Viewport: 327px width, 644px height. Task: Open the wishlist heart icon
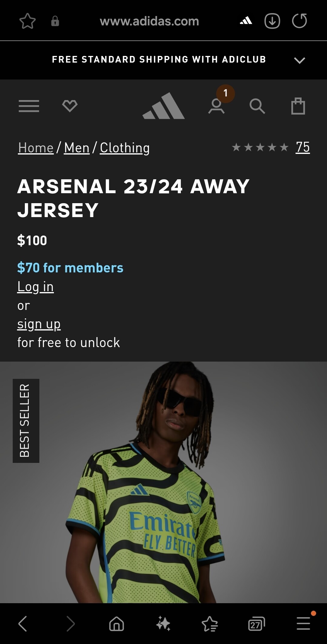point(70,106)
